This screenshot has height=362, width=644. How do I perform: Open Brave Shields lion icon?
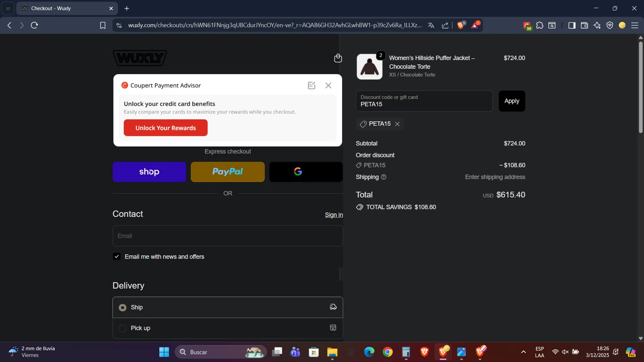tap(461, 25)
